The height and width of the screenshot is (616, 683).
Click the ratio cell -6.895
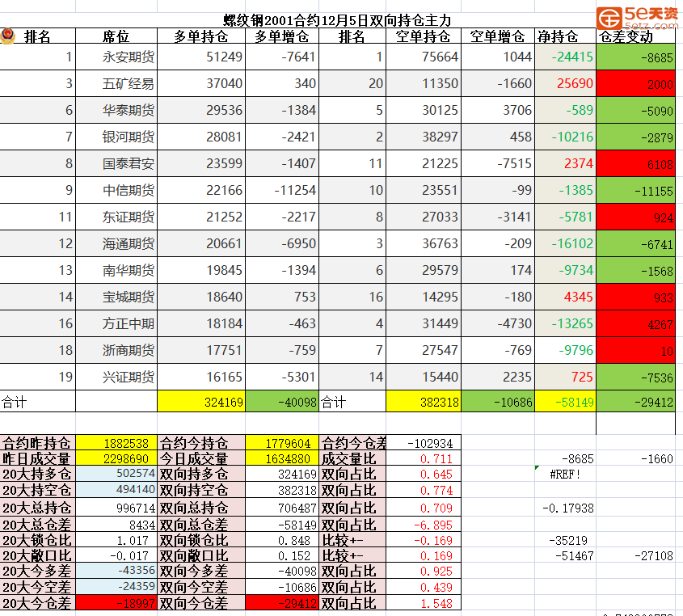[x=423, y=525]
